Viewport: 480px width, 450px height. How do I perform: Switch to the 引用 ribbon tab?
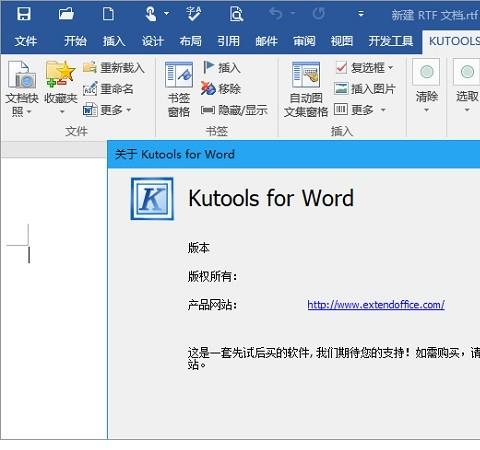(229, 41)
